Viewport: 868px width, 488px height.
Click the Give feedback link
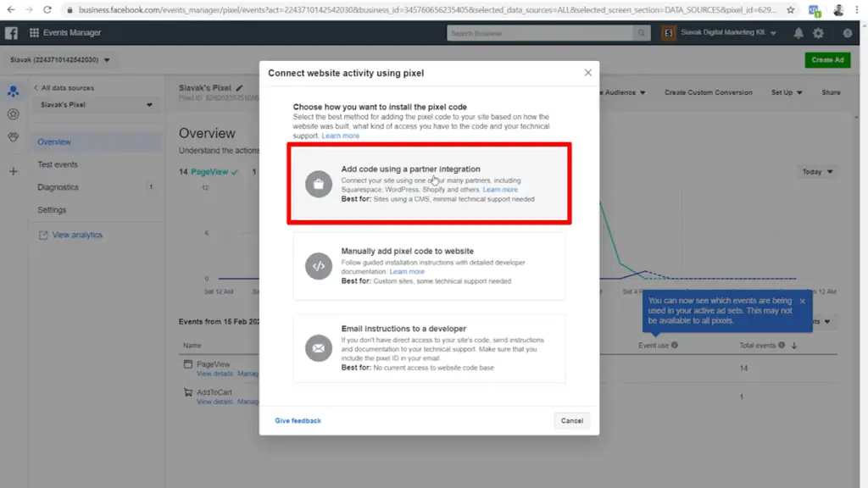[298, 420]
